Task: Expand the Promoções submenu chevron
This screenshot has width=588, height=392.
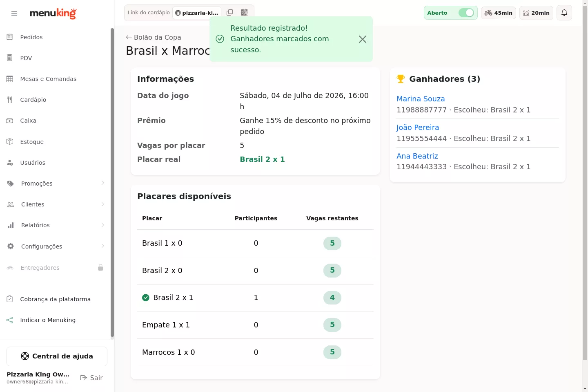Action: [x=103, y=183]
